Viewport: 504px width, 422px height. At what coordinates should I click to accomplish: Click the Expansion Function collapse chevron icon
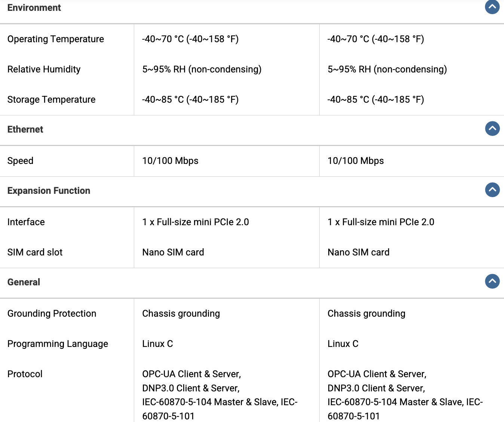point(492,190)
